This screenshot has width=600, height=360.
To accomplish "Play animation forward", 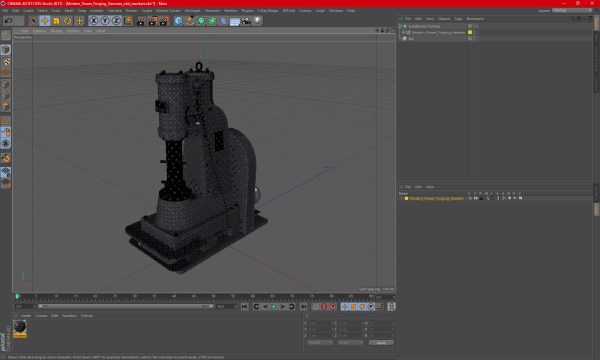I will pyautogui.click(x=274, y=307).
